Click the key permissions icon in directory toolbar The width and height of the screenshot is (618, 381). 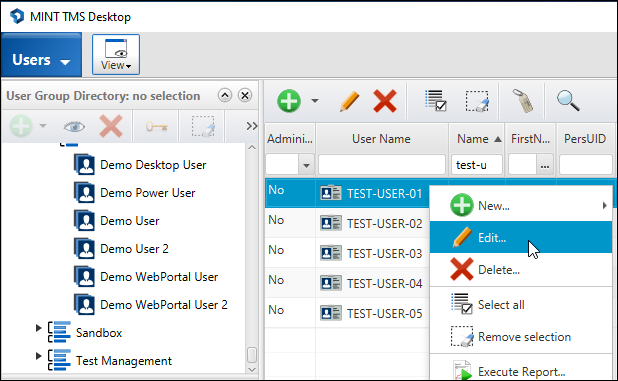point(156,126)
